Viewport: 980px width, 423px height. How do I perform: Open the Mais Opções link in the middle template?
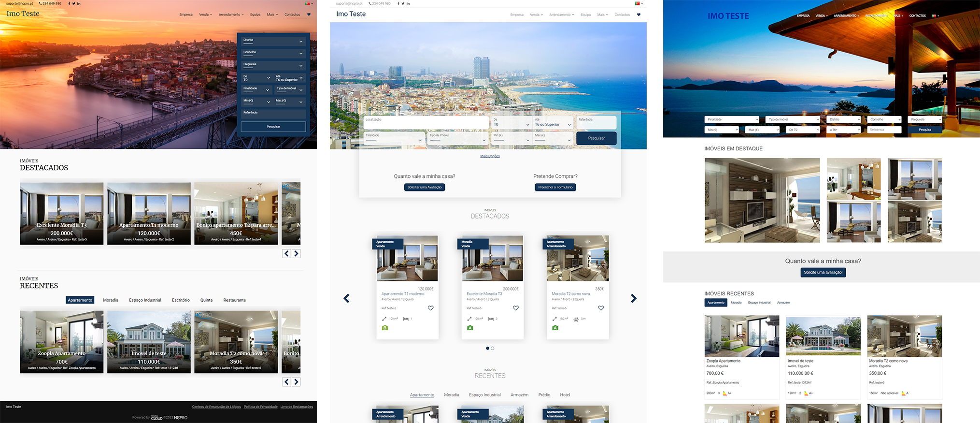click(x=490, y=156)
